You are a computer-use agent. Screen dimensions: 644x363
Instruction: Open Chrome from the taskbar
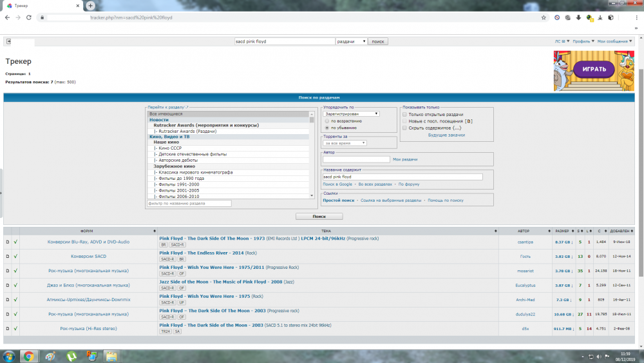(x=28, y=357)
